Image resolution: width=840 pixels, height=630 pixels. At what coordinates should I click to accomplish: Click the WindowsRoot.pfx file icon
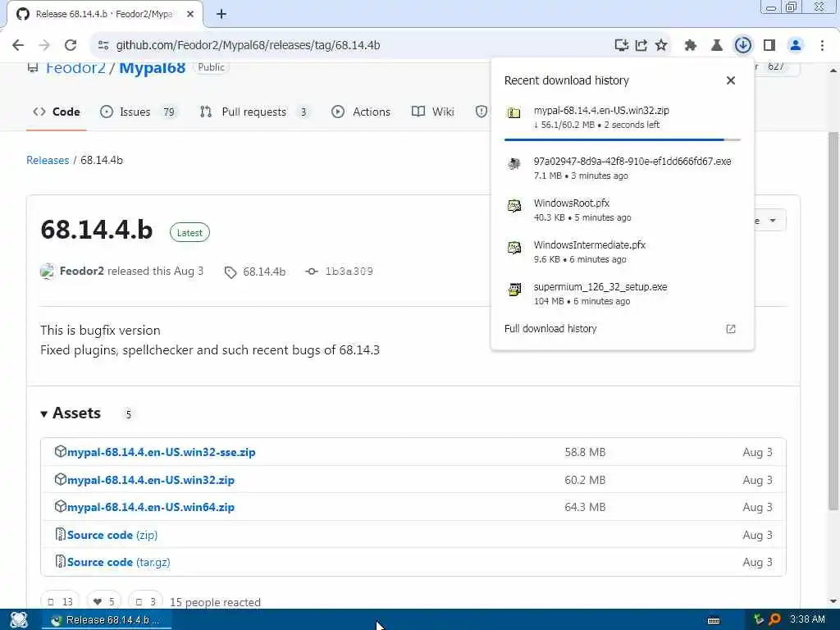coord(514,205)
